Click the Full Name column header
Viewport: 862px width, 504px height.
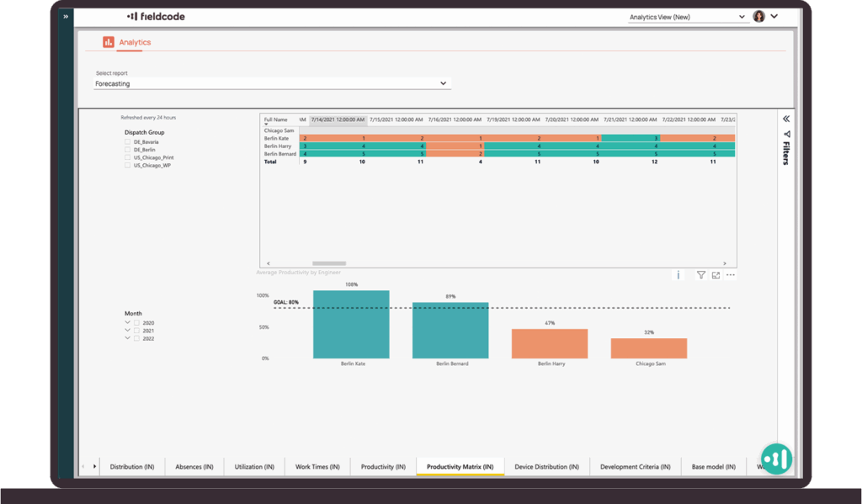[276, 119]
